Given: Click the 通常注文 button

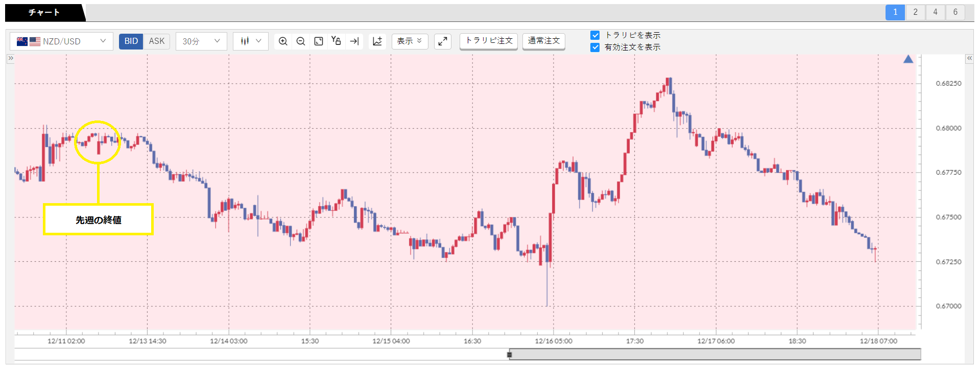Looking at the screenshot, I should [x=544, y=41].
